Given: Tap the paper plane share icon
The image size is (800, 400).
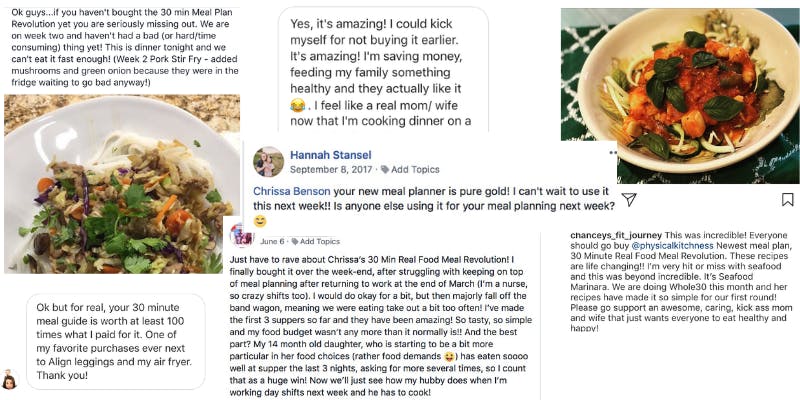Looking at the screenshot, I should (629, 199).
